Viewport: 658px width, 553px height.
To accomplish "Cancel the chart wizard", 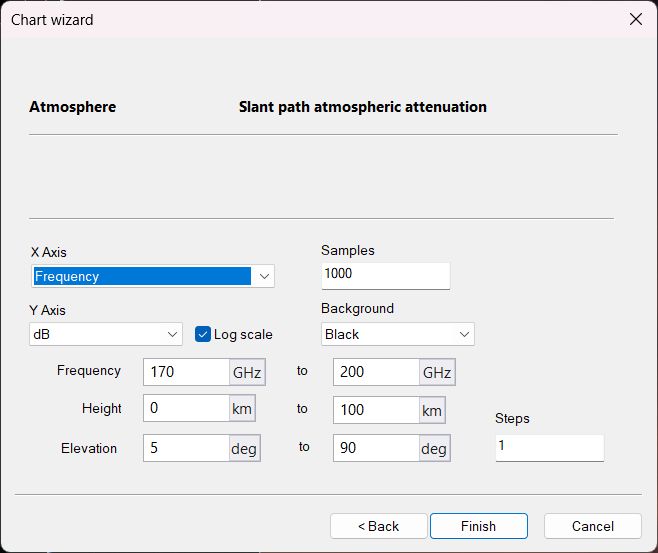I will click(x=592, y=526).
